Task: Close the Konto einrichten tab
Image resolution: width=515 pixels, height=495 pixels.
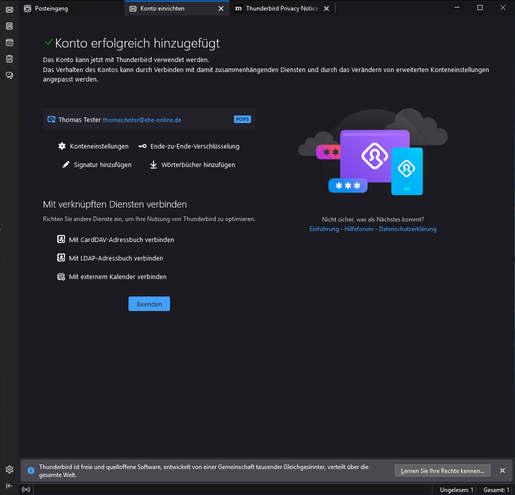Action: [x=221, y=9]
